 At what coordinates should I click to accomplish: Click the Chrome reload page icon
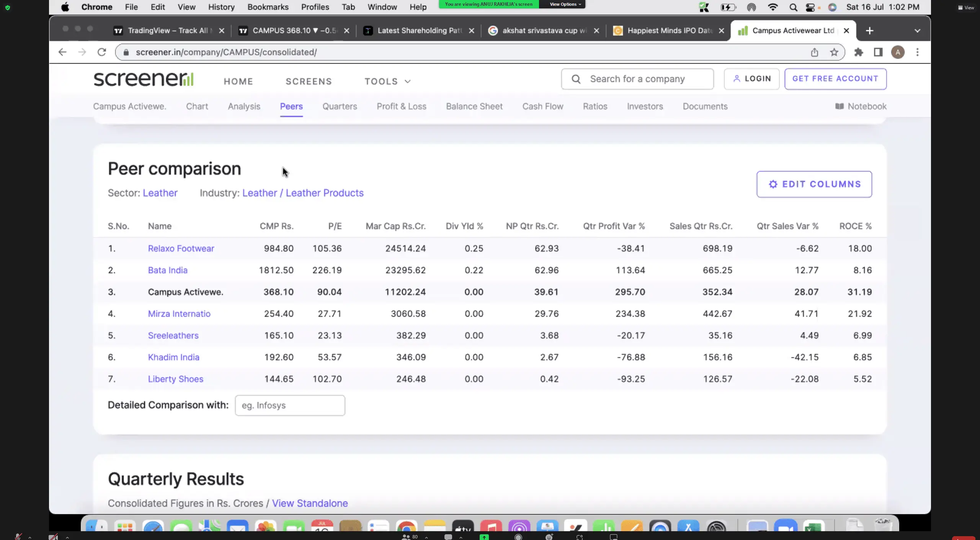pos(101,52)
